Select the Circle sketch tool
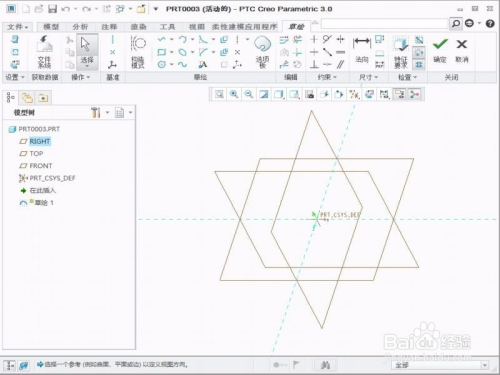 click(162, 64)
